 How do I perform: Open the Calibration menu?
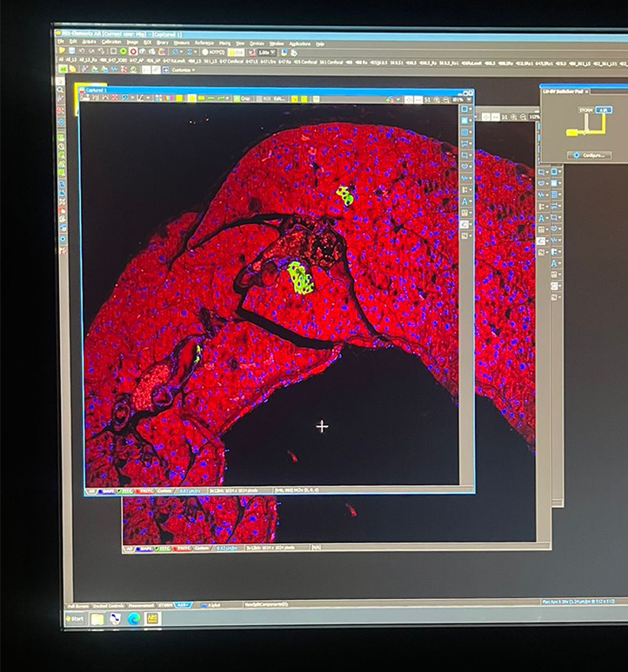click(111, 42)
